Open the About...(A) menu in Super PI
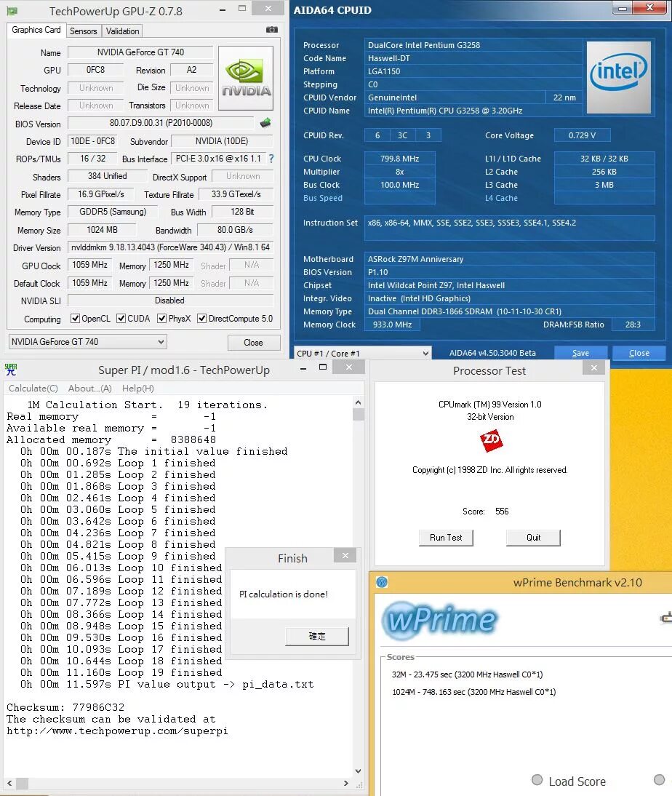Image resolution: width=672 pixels, height=796 pixels. (90, 389)
